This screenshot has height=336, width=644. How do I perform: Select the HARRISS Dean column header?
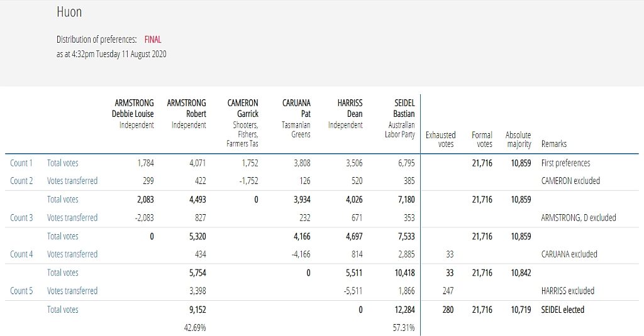coord(345,114)
